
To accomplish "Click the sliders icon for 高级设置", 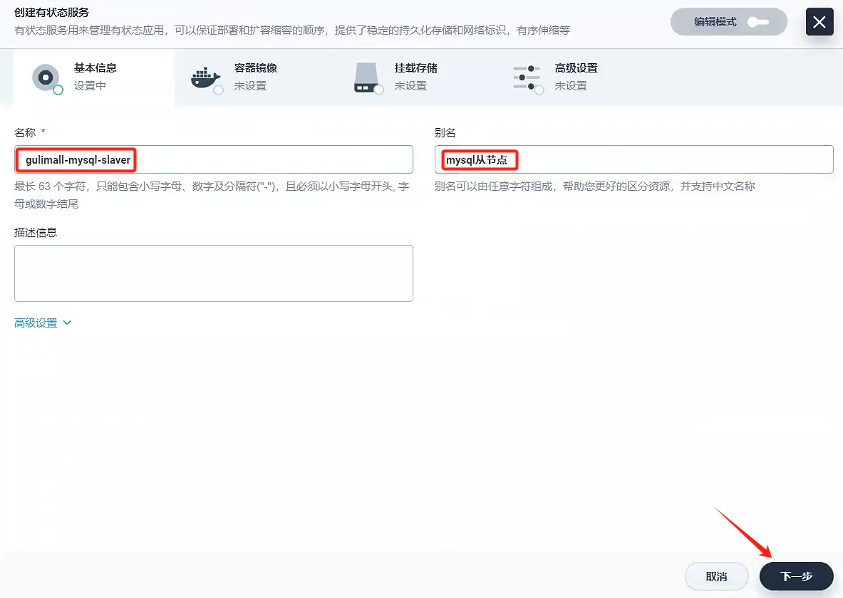I will tap(527, 78).
